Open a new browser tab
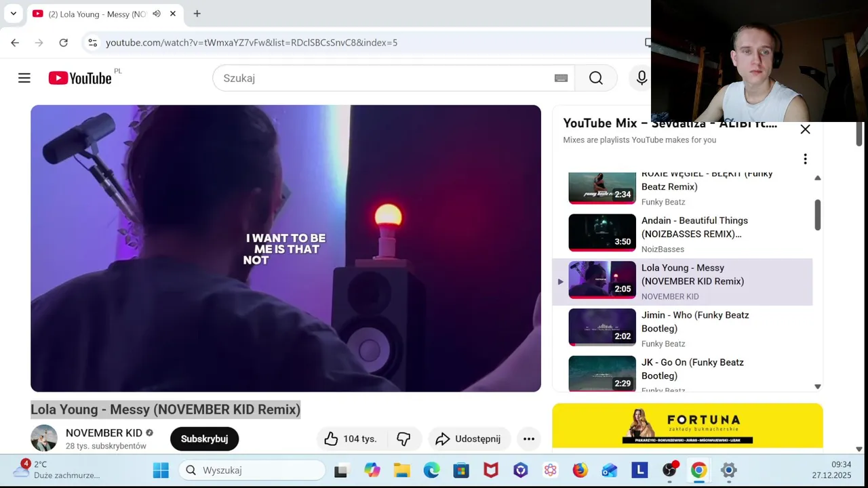Viewport: 868px width, 488px height. (x=197, y=14)
